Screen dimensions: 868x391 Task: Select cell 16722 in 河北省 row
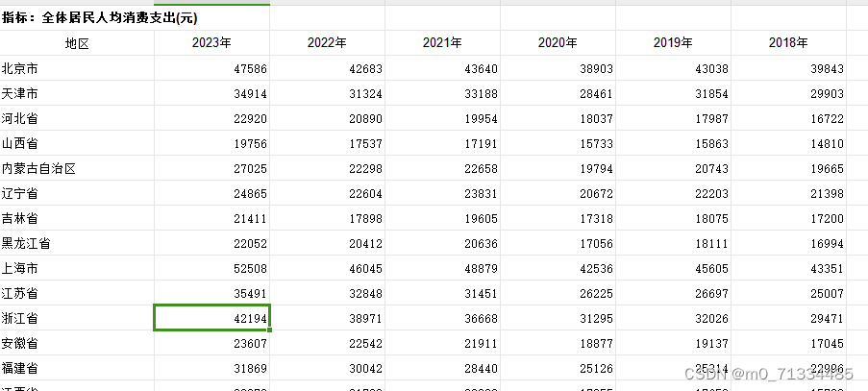(x=789, y=118)
